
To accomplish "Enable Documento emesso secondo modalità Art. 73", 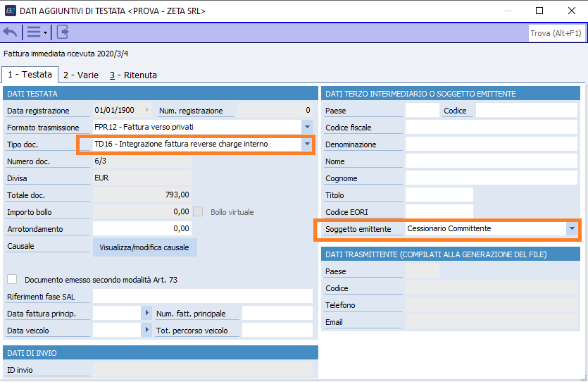I will coord(12,280).
